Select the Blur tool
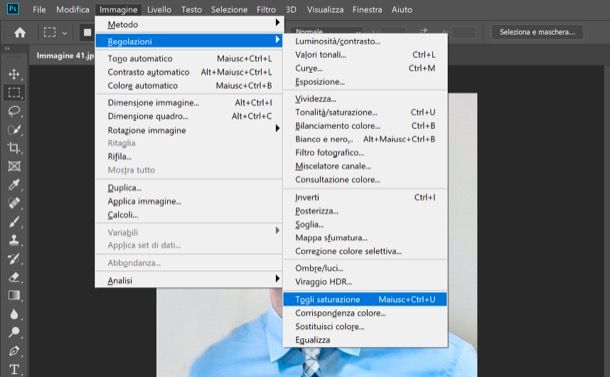Screen dimensions: 610x377 tap(14, 314)
